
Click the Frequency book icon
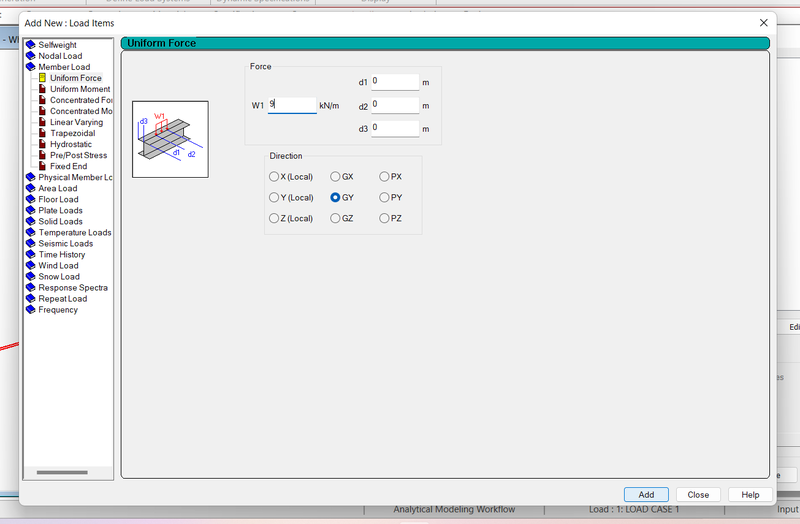point(31,310)
